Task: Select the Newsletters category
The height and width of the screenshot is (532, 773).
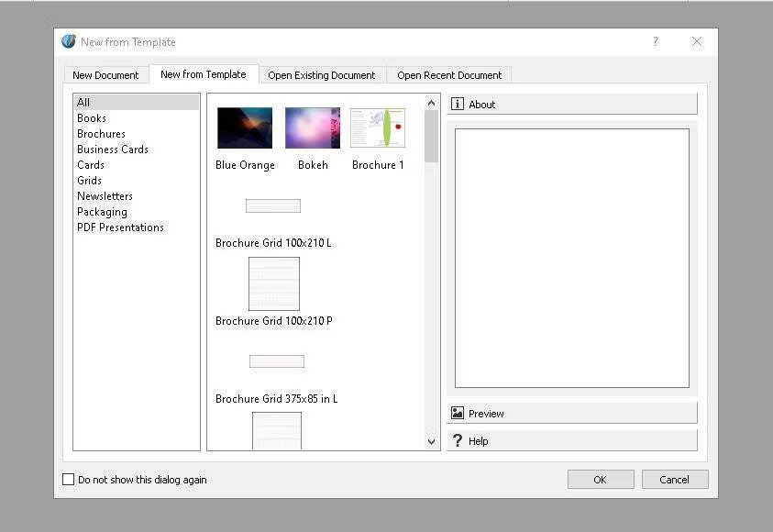Action: pyautogui.click(x=137, y=195)
